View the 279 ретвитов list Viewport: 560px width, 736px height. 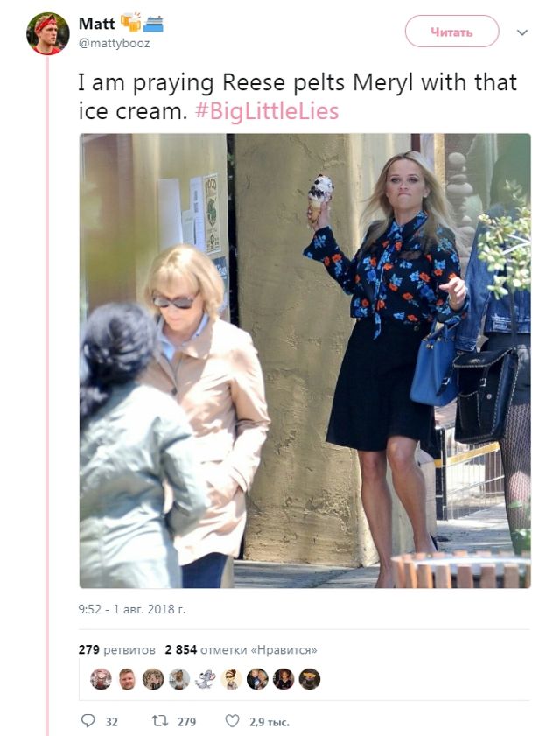[116, 649]
